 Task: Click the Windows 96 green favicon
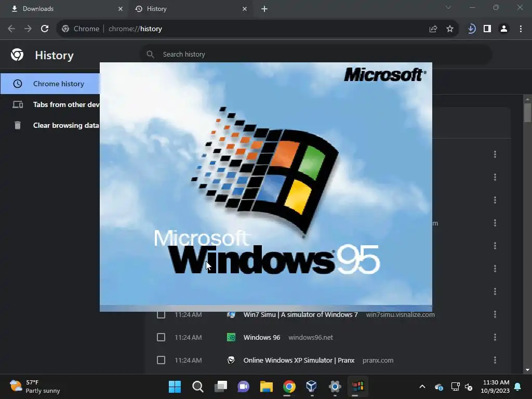231,337
